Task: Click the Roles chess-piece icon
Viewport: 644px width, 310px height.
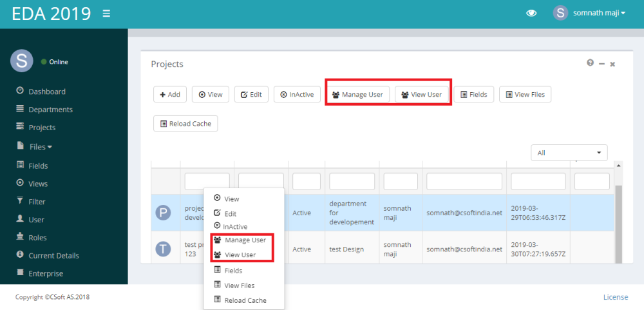Action: pos(20,237)
